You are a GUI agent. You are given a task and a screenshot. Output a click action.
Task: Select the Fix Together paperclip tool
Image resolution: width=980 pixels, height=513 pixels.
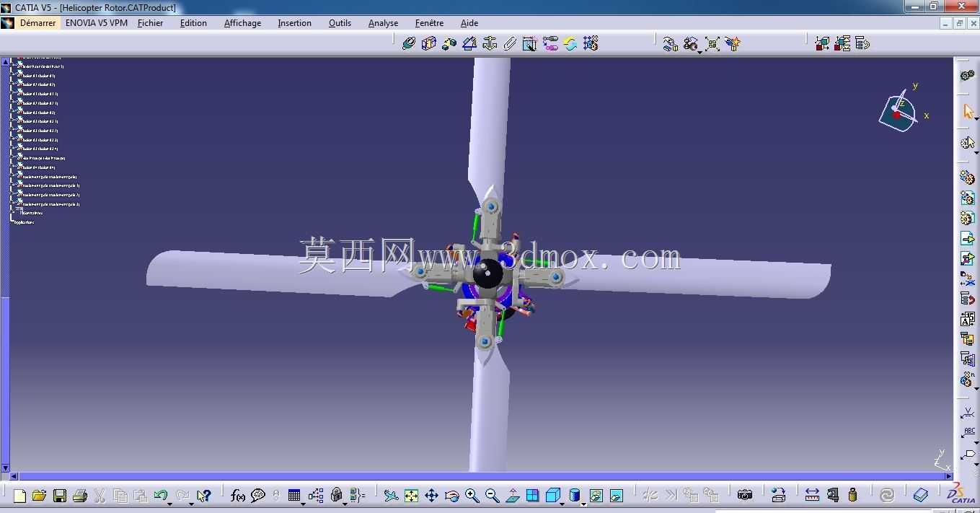point(510,43)
